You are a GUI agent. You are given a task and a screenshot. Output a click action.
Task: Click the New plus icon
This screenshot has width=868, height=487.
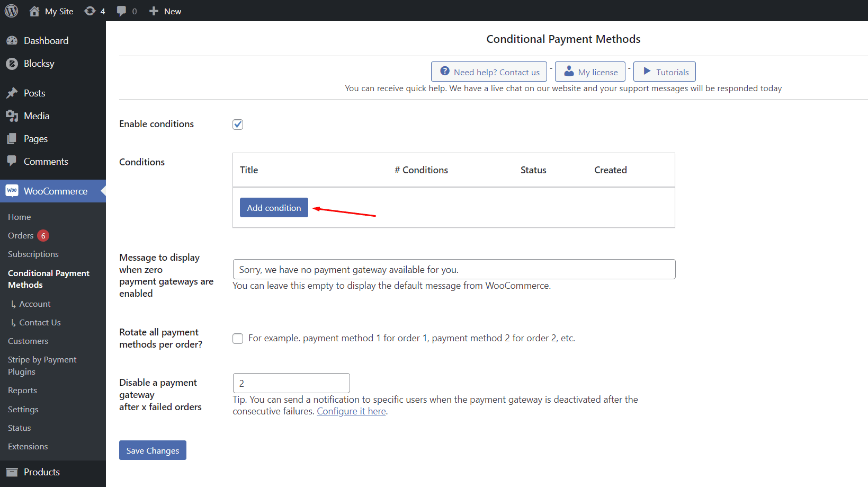pos(154,11)
